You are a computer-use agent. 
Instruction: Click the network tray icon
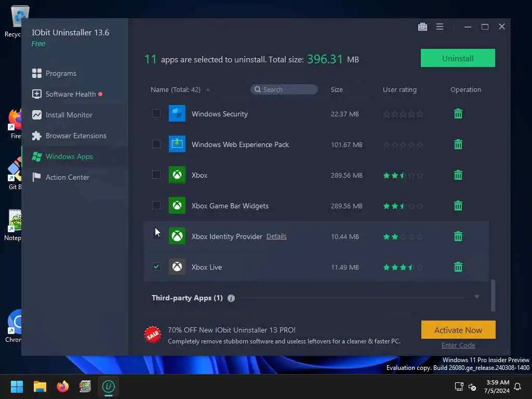click(459, 387)
